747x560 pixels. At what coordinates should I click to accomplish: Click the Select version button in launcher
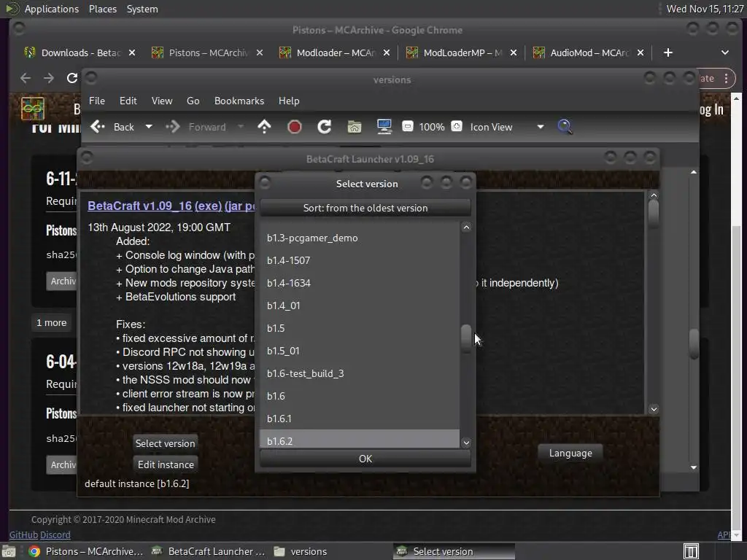(x=166, y=443)
